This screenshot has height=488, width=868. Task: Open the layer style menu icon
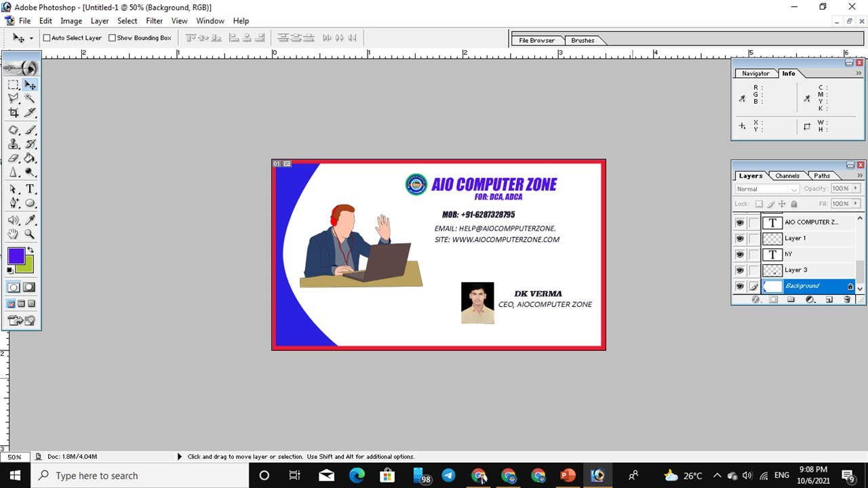[x=756, y=300]
